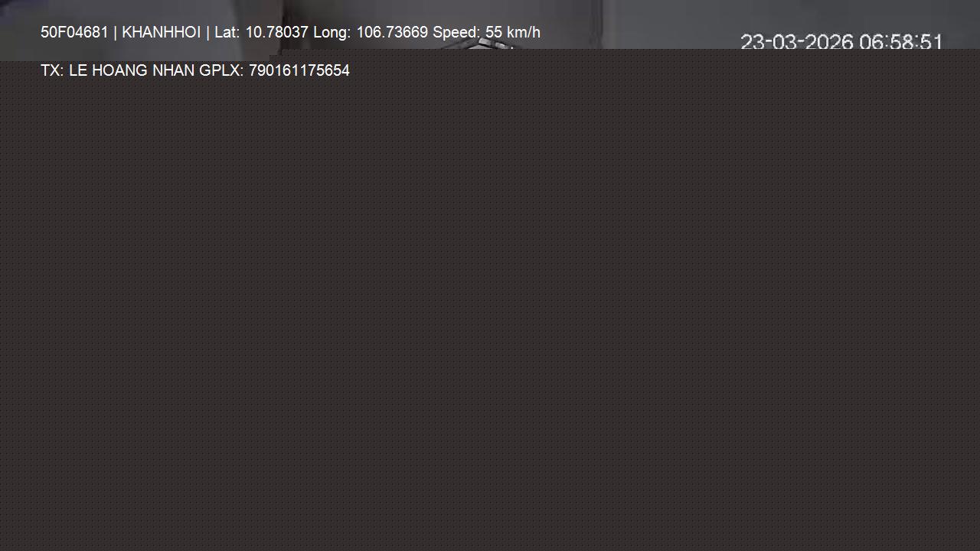Click the Long: label in the overlay
980x551 pixels.
[332, 32]
